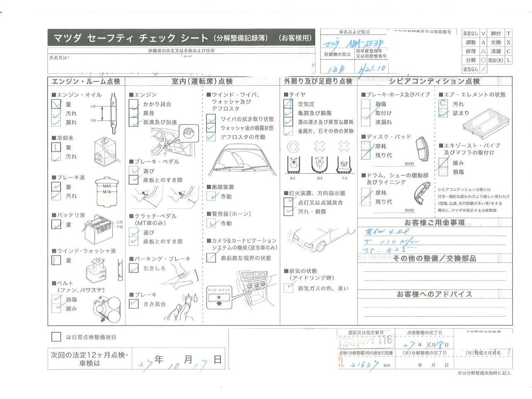The width and height of the screenshot is (532, 399).
Task: Select the その他の整備/交換部品 heading
Action: click(435, 259)
